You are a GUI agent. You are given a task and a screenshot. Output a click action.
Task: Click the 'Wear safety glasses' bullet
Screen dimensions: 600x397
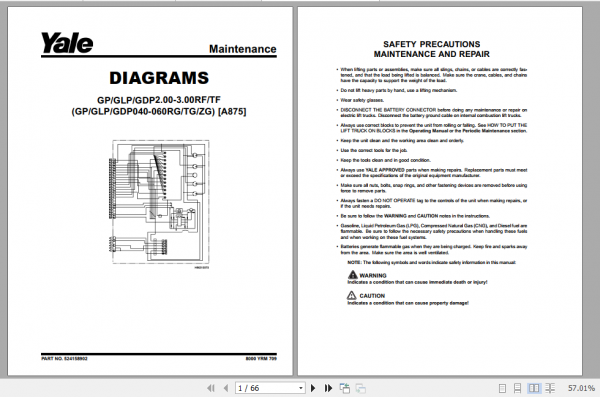tap(362, 100)
